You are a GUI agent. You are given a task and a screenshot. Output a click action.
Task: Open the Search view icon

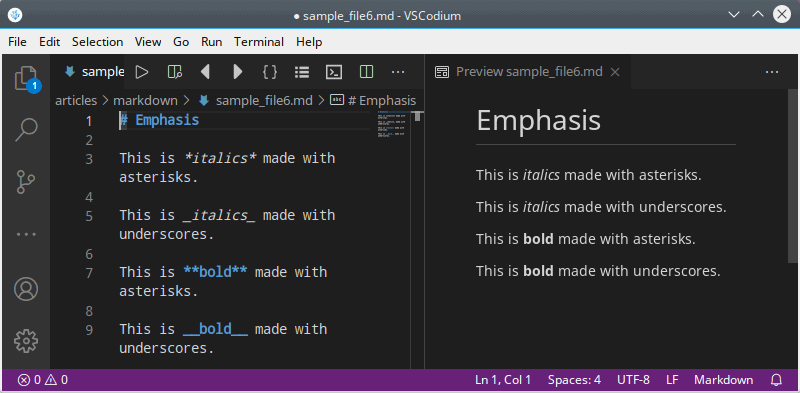[26, 130]
